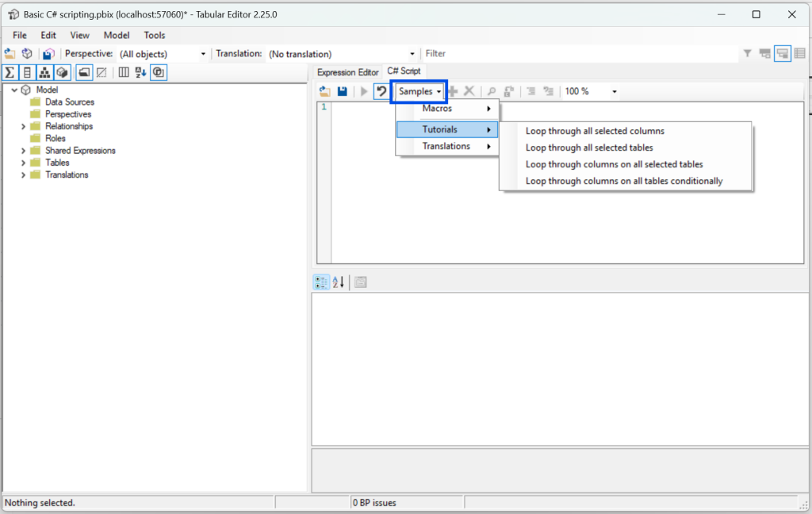Click the Samples dropdown button
812x514 pixels.
tap(419, 91)
